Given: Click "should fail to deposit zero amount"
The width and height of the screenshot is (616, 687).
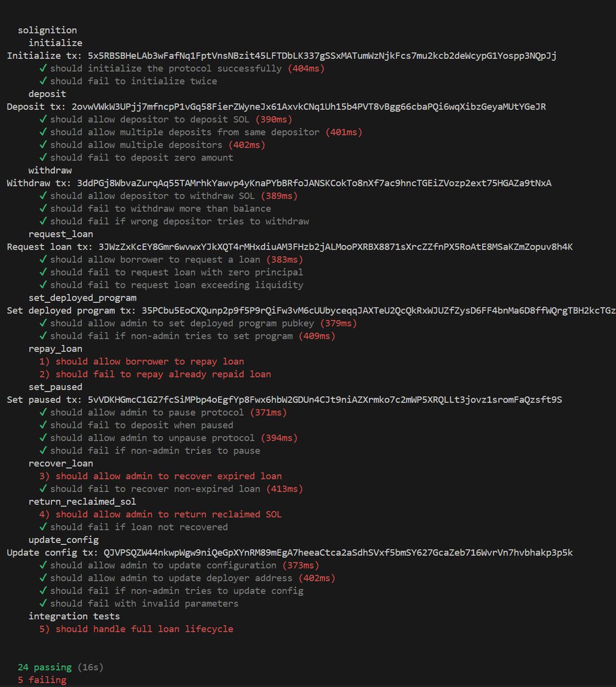Looking at the screenshot, I should coord(136,157).
